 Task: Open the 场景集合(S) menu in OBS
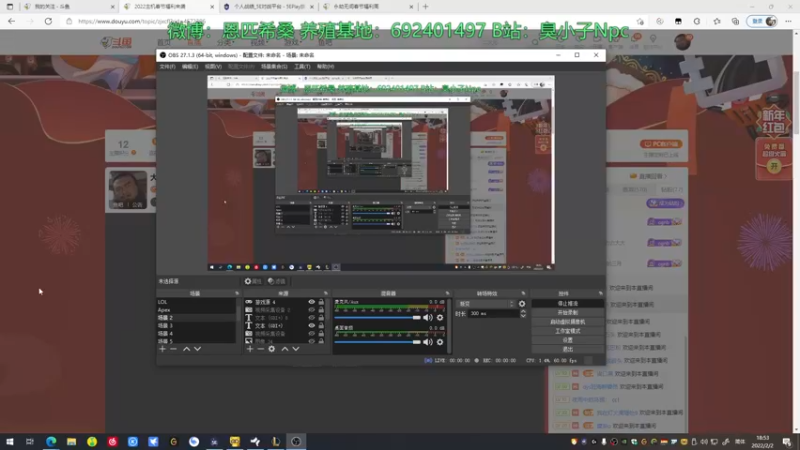pos(274,66)
